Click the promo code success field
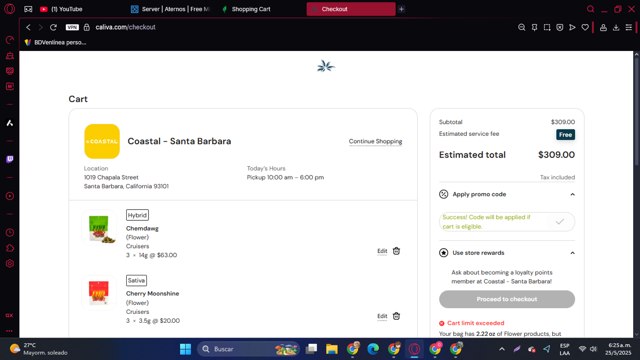The height and width of the screenshot is (360, 640). point(507,222)
